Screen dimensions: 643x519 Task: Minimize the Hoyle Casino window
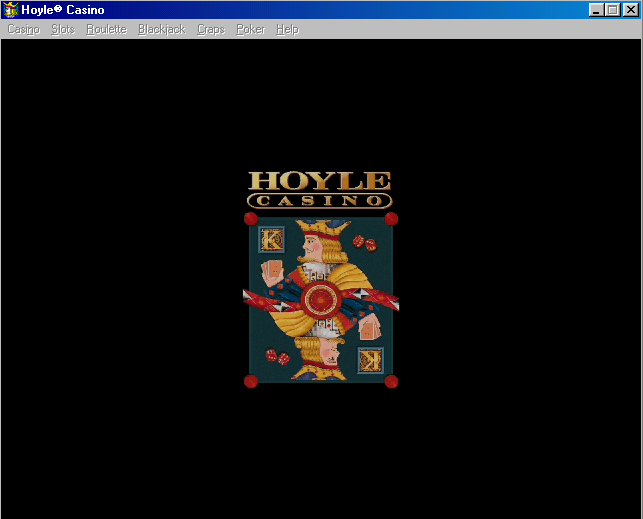pos(596,10)
